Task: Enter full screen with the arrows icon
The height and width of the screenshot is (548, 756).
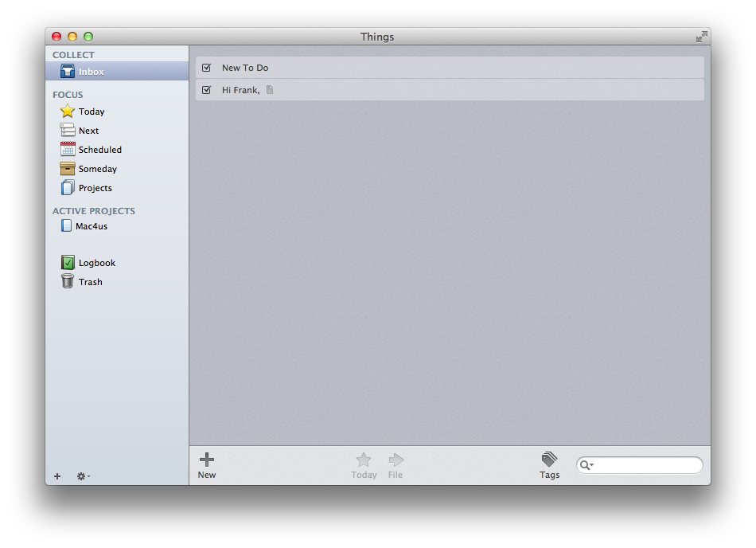Action: tap(702, 37)
